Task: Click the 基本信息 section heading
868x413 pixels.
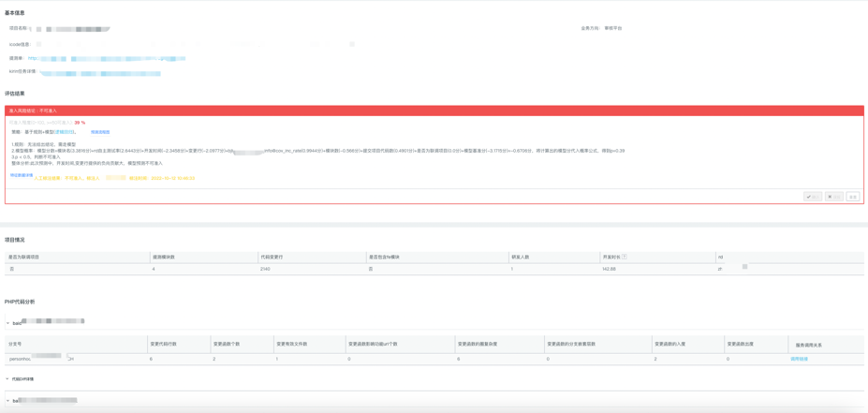Action: tap(14, 12)
